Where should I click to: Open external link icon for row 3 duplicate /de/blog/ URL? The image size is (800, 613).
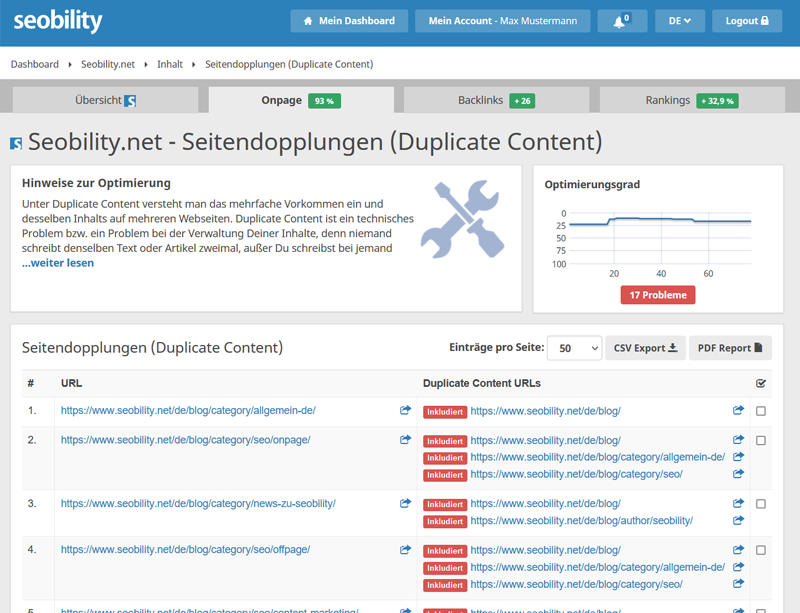point(738,503)
